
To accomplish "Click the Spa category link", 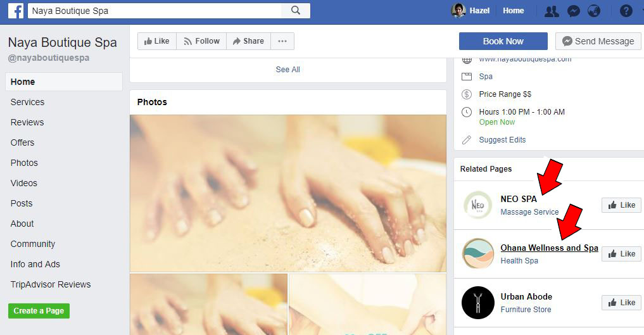I will (x=486, y=77).
